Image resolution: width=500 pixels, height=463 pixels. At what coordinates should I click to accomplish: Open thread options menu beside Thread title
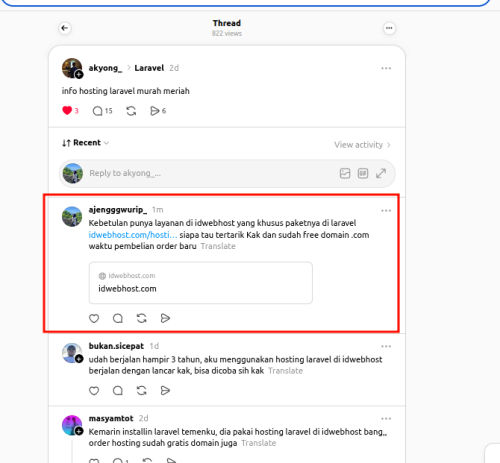tap(389, 28)
